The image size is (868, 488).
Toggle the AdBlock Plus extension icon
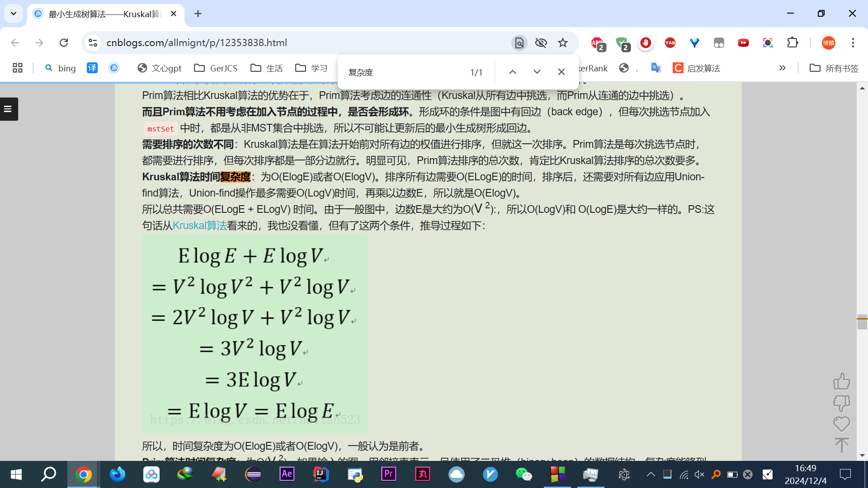pos(598,43)
